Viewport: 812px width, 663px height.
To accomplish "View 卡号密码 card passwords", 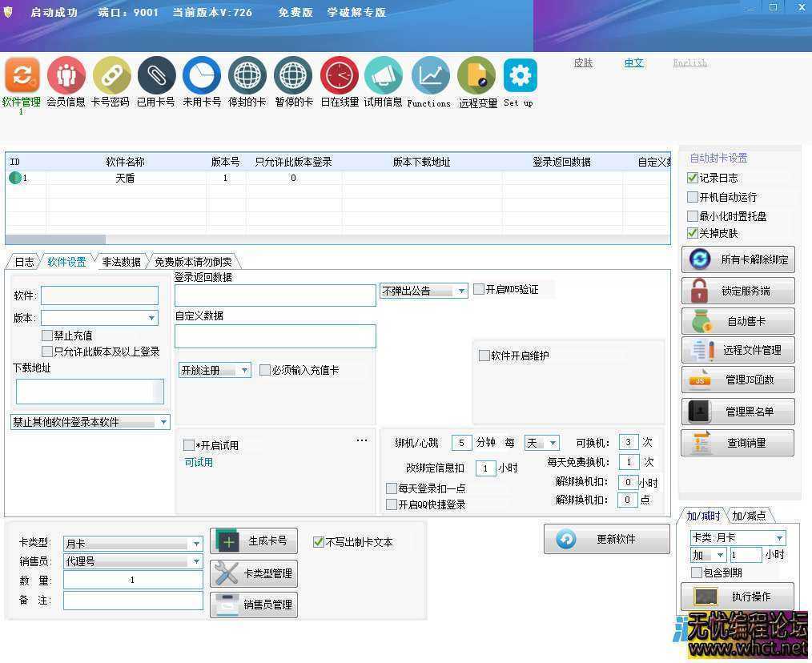I will click(111, 76).
